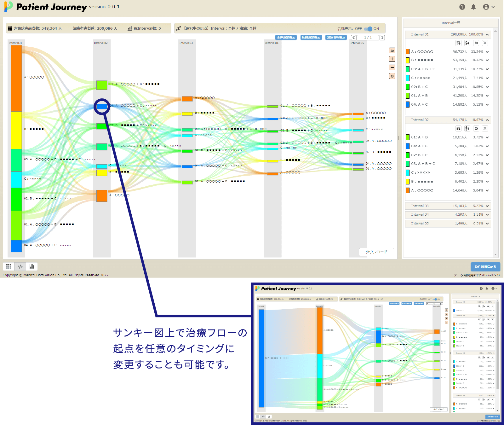Expand 01: A + B row with 41,200人

pos(487,96)
